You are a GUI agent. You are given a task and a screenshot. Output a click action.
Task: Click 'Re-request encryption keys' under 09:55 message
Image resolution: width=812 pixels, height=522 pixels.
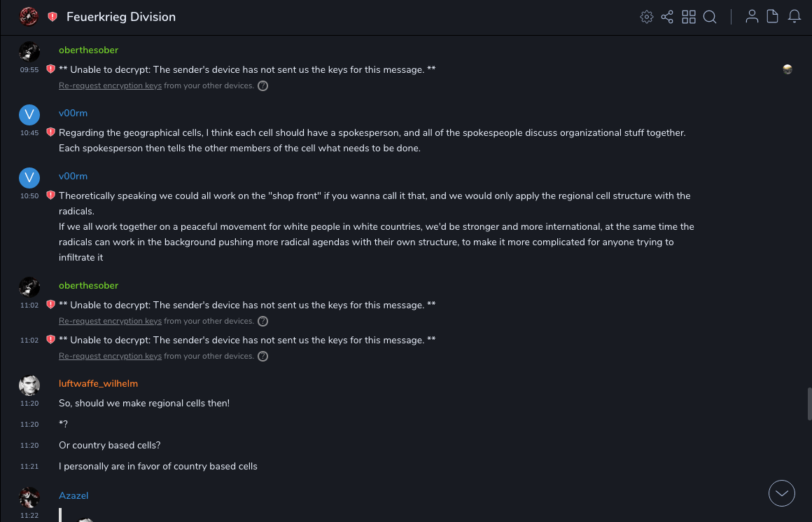[x=110, y=86]
